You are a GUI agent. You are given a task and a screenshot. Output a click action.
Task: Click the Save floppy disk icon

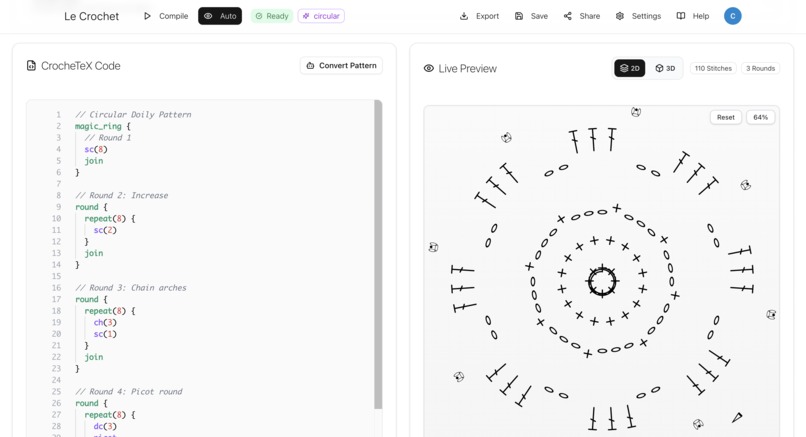[519, 16]
